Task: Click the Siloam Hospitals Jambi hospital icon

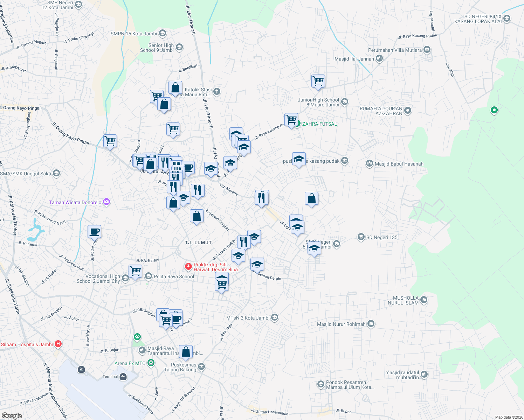Action: tap(58, 344)
